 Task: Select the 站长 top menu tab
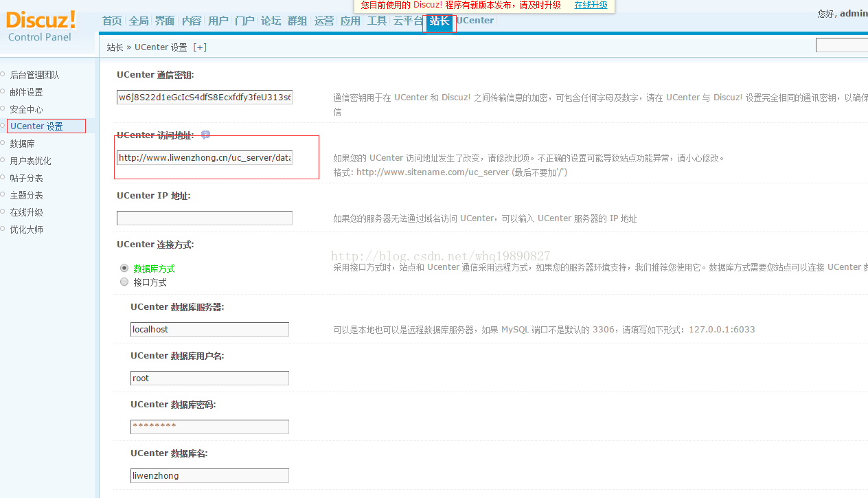(439, 21)
